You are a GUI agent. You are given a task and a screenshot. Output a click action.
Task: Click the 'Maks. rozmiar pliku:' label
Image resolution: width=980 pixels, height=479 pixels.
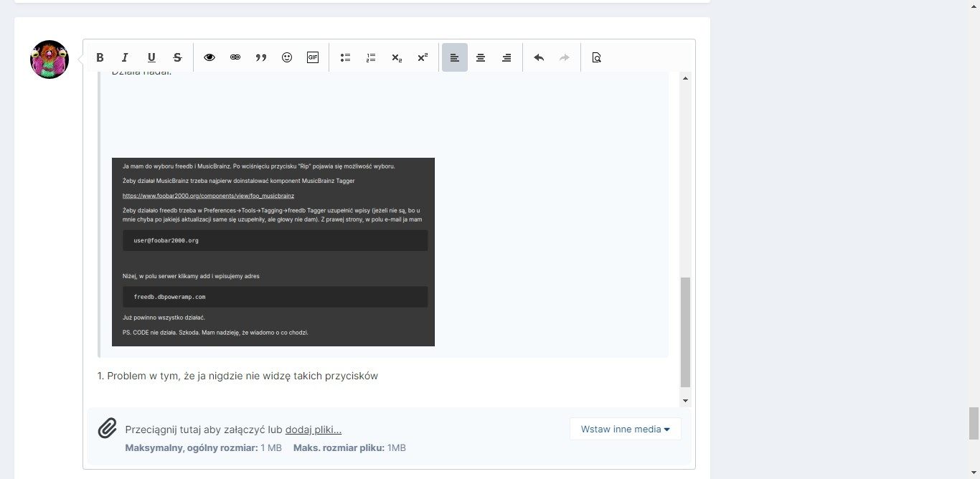pos(339,447)
